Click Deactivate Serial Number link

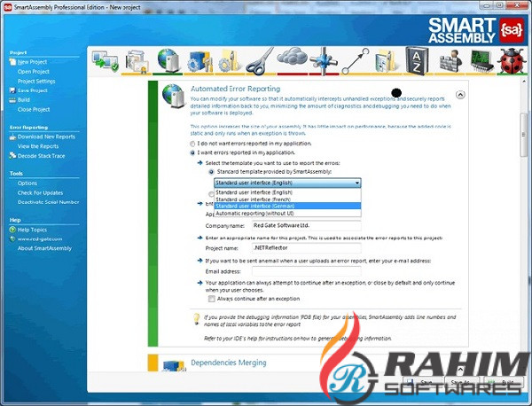click(48, 202)
